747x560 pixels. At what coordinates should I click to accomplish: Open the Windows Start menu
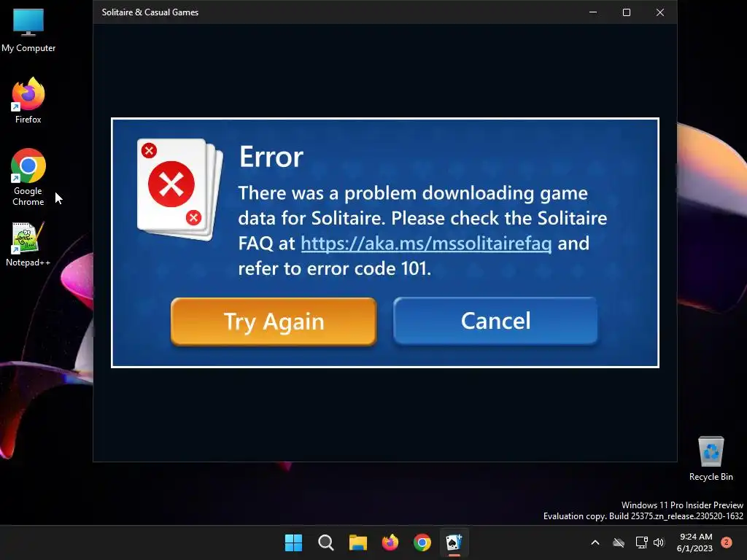[293, 542]
